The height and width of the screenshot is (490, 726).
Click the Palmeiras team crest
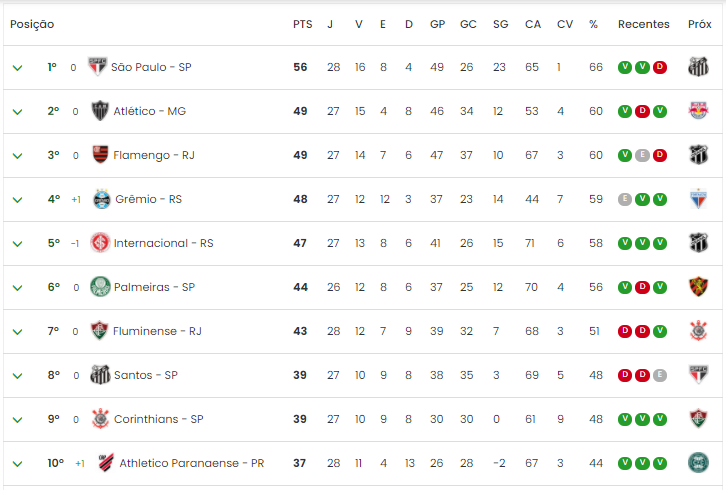pos(100,287)
